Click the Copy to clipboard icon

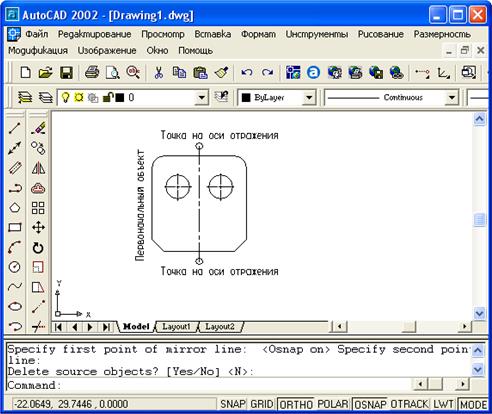pos(179,72)
